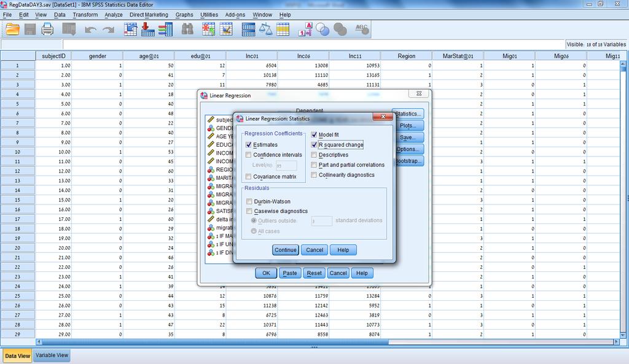Screen dimensions: 629x364
Task: Click Cancel in the Statistics dialog
Action: click(314, 250)
